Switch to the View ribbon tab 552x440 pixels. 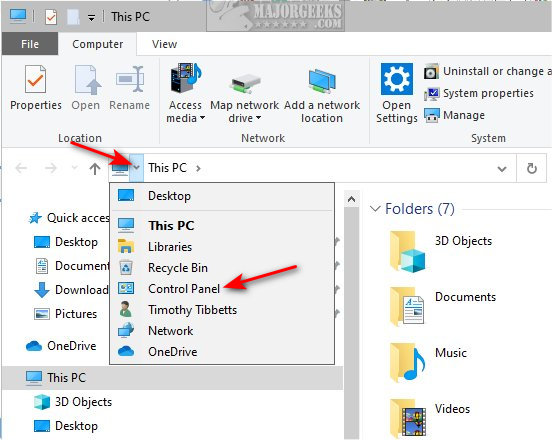[x=164, y=44]
